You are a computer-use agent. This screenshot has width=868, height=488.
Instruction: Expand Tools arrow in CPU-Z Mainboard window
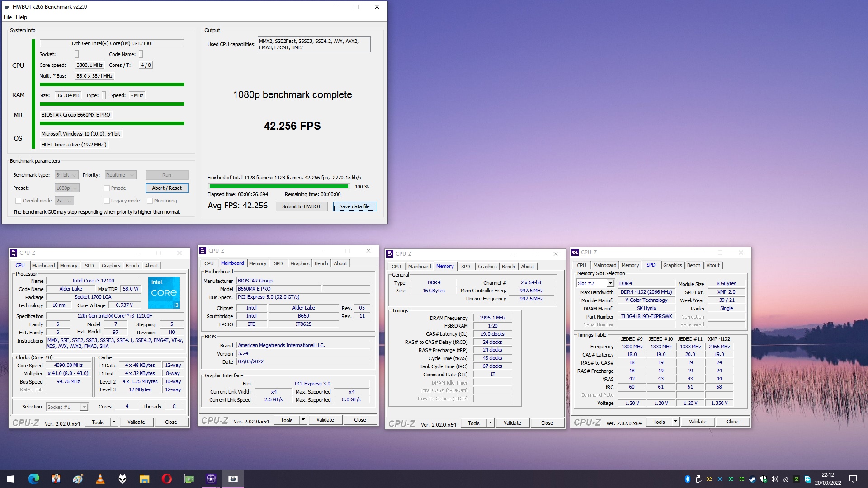[x=303, y=420]
